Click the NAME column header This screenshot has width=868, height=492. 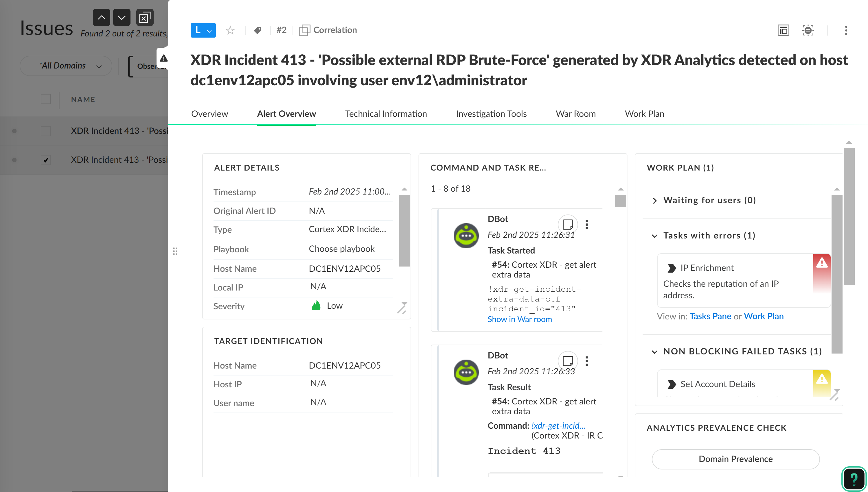tap(83, 99)
